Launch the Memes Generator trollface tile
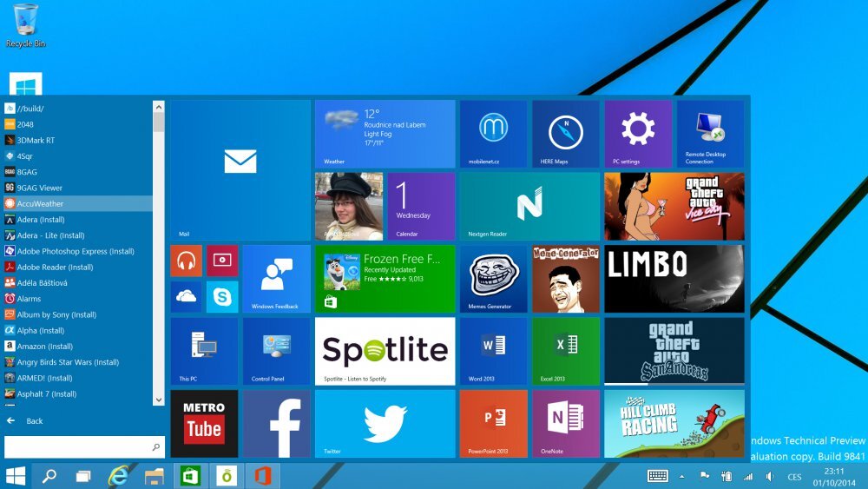This screenshot has width=868, height=489. pyautogui.click(x=493, y=279)
